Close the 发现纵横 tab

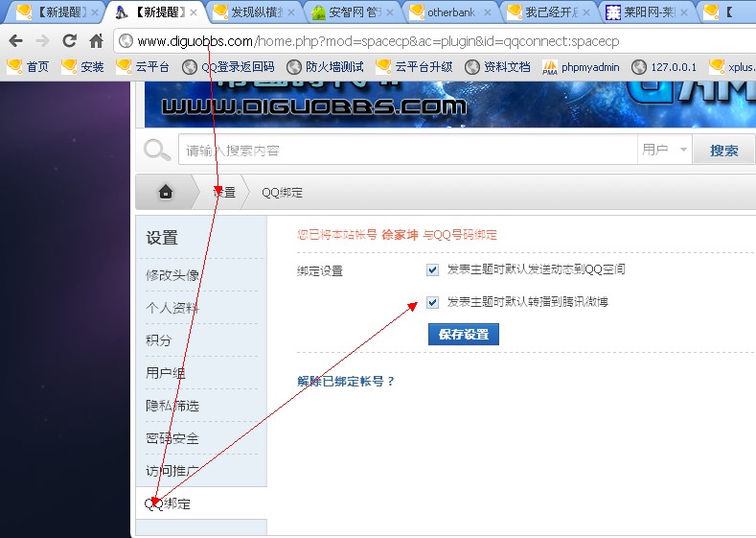pos(291,12)
